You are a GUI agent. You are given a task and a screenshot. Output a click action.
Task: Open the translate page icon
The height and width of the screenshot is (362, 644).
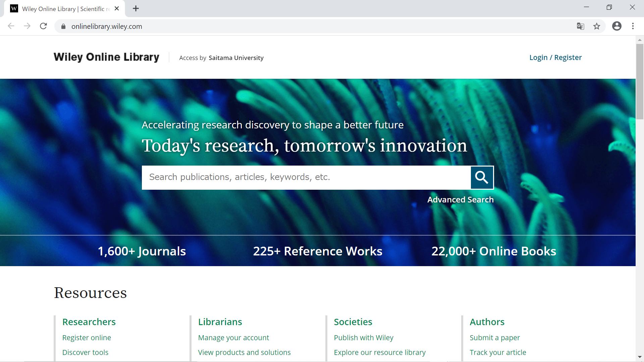click(x=580, y=26)
